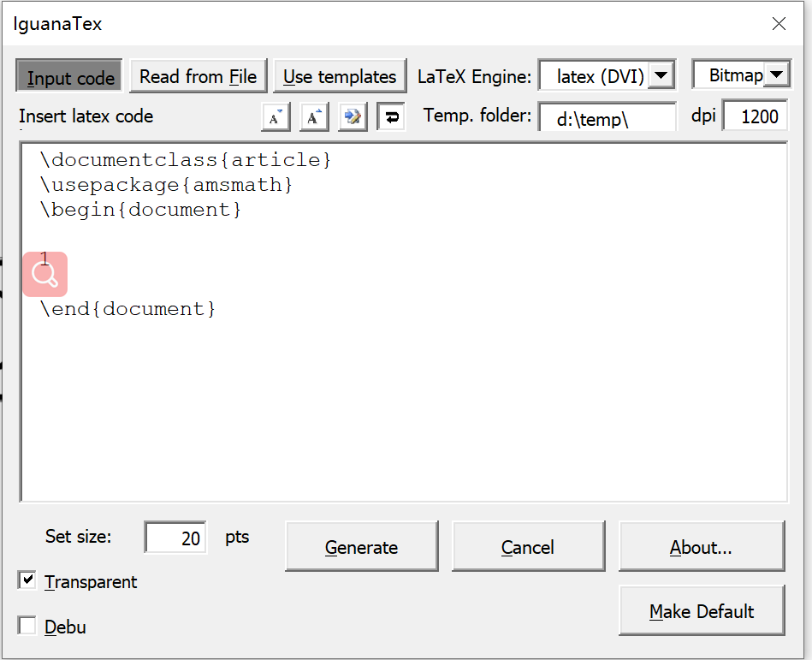Increase the editor font size icon

pyautogui.click(x=314, y=116)
